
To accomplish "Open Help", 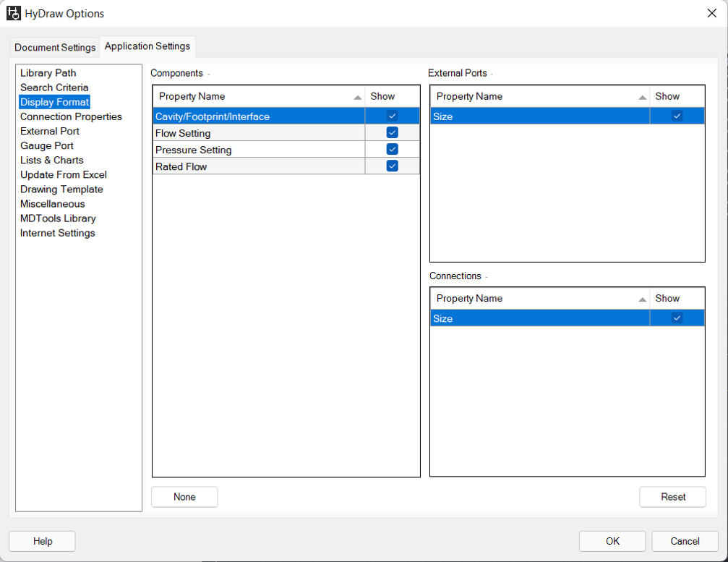I will (41, 541).
